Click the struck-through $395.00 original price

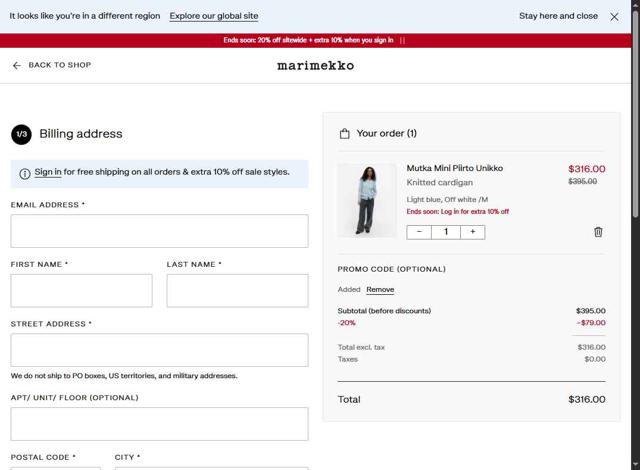click(582, 181)
